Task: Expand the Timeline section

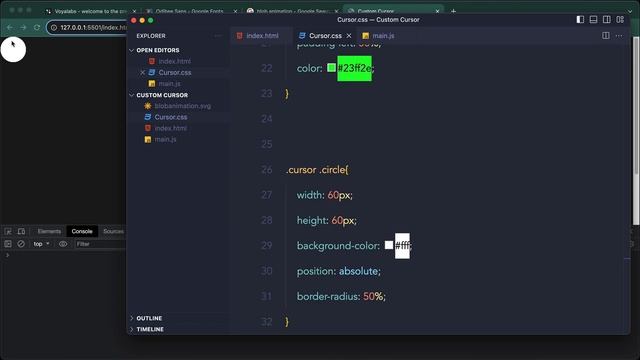Action: click(x=150, y=329)
